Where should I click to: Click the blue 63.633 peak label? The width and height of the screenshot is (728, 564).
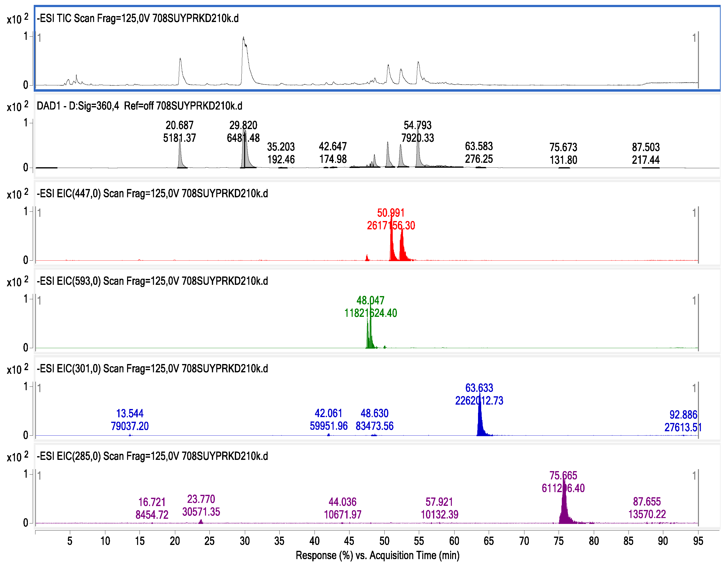click(x=479, y=388)
